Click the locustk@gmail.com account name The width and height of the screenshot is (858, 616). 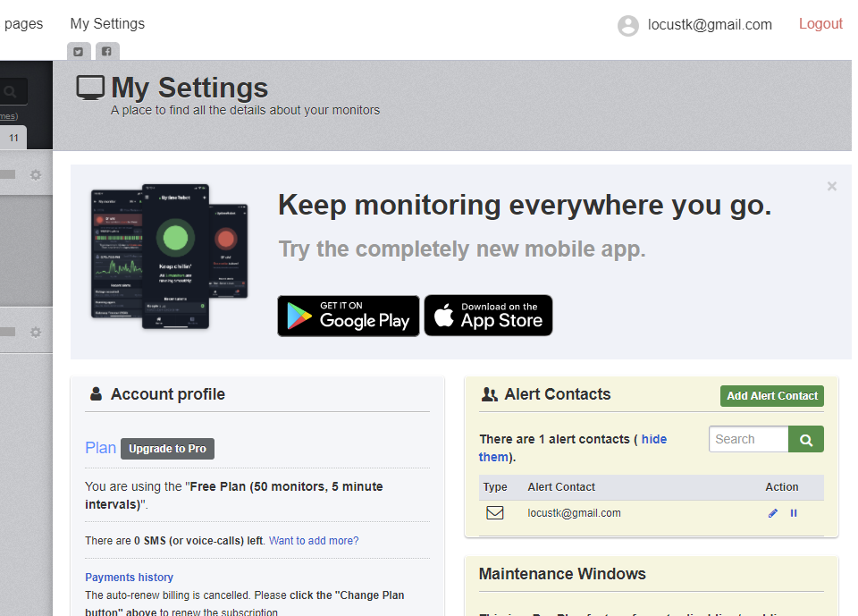(x=710, y=25)
